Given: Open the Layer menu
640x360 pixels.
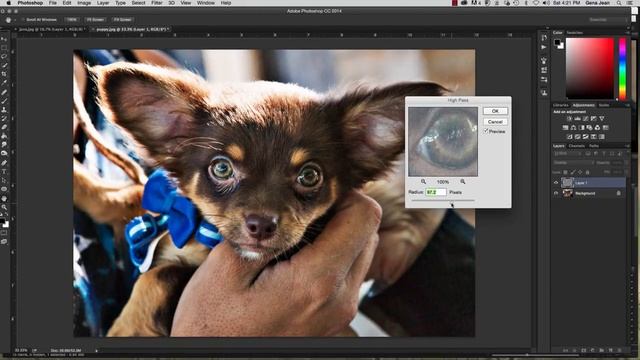Looking at the screenshot, I should [x=103, y=3].
